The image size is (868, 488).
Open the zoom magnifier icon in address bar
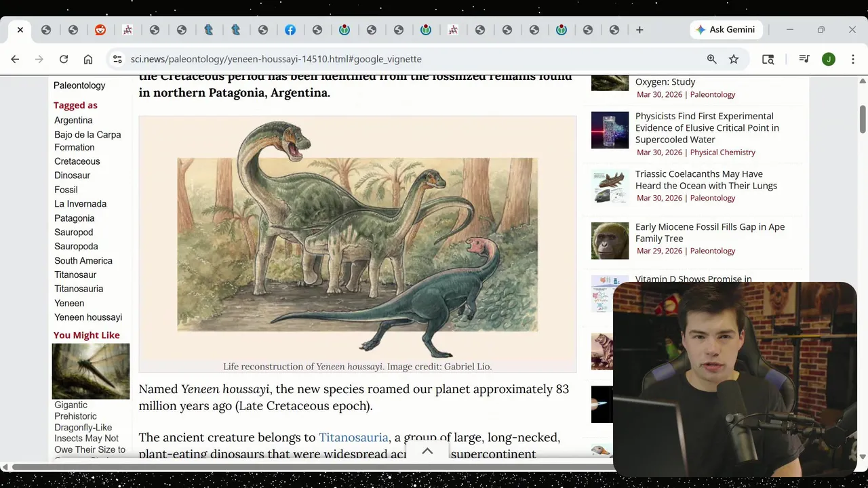tap(712, 60)
